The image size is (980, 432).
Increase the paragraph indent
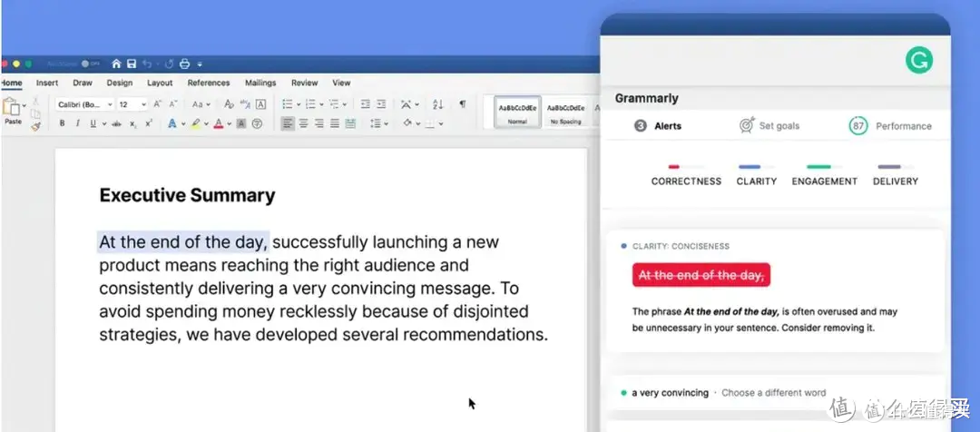click(x=381, y=104)
